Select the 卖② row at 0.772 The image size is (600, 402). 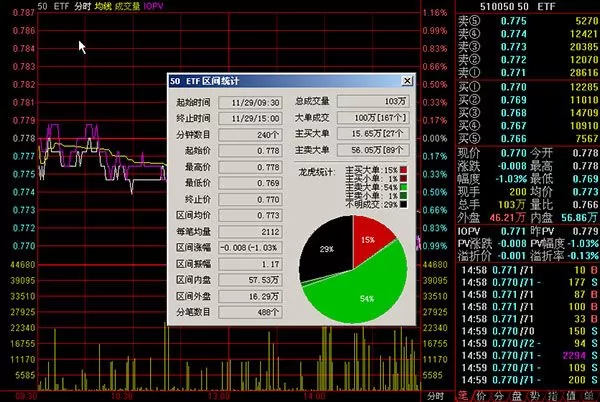tap(528, 60)
